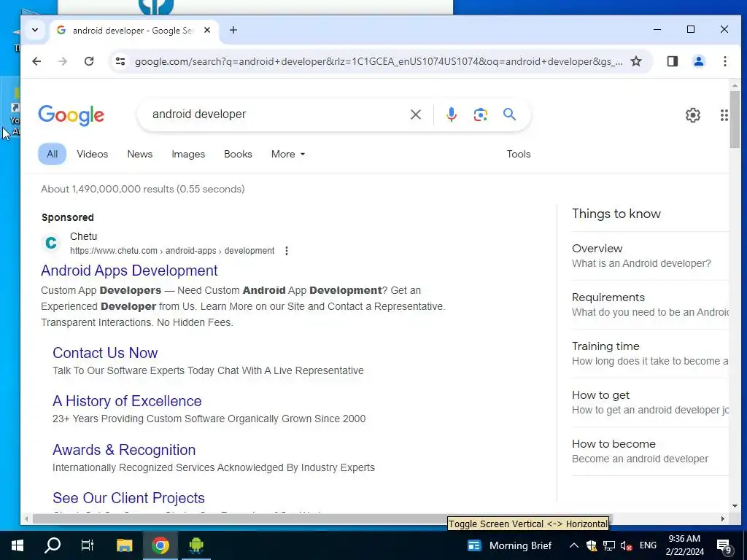Open Windows taskbar search
The image size is (747, 560).
[x=53, y=545]
